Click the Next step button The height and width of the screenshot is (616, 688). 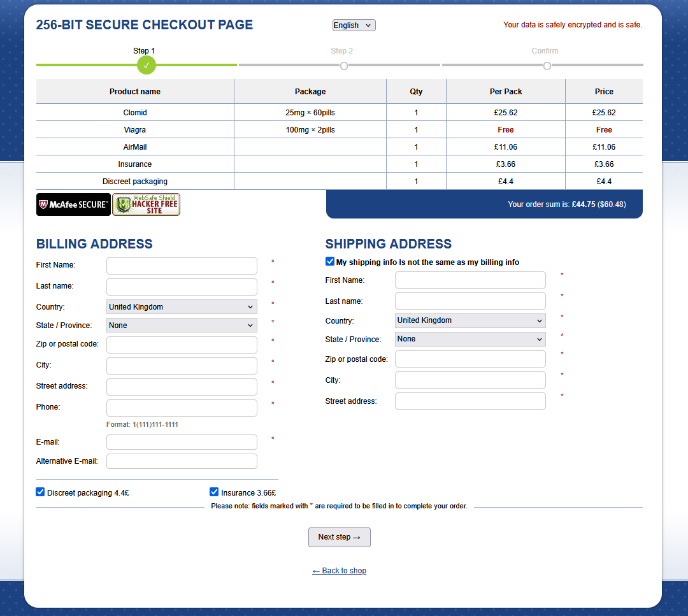tap(339, 537)
